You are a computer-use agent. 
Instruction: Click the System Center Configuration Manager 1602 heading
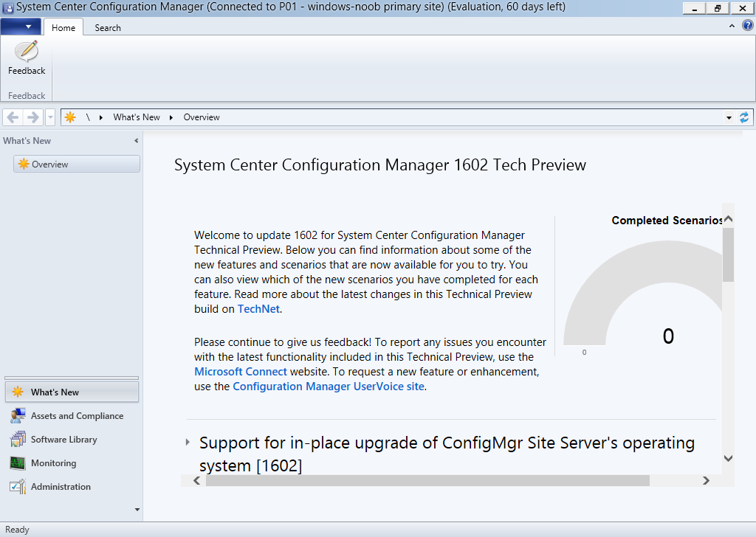pos(380,164)
